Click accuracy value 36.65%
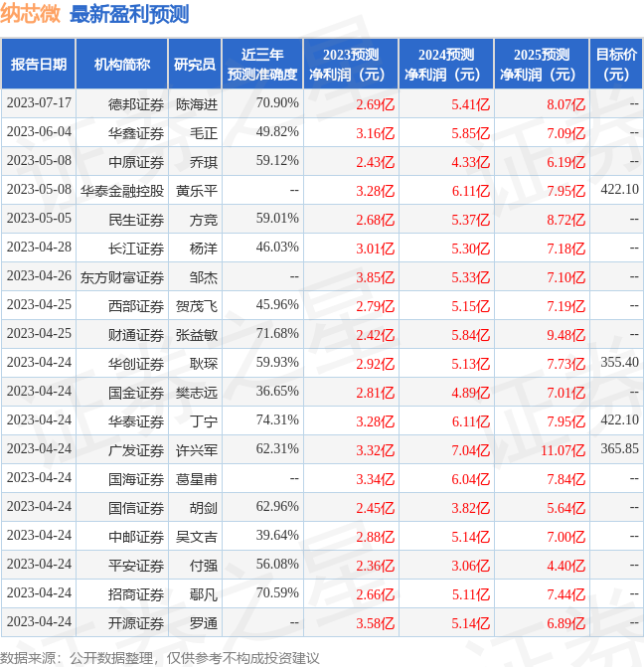The height and width of the screenshot is (667, 644). coord(277,391)
